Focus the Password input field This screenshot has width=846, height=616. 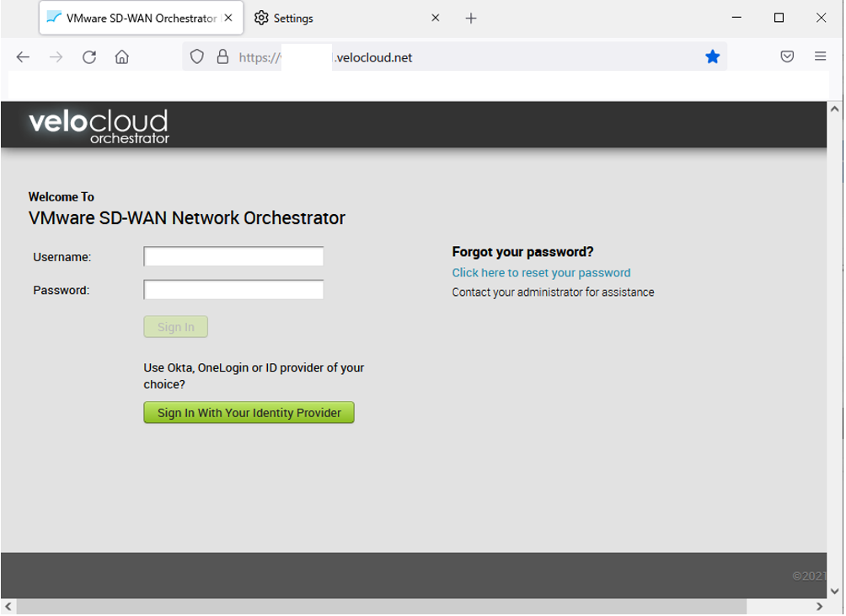tap(233, 290)
